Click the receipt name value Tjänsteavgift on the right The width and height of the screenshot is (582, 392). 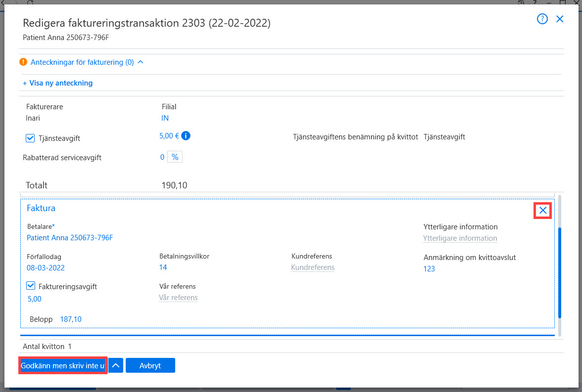444,137
